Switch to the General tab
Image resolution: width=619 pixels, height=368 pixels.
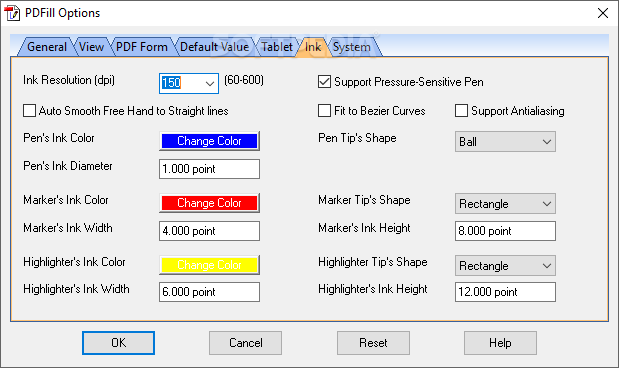(47, 47)
